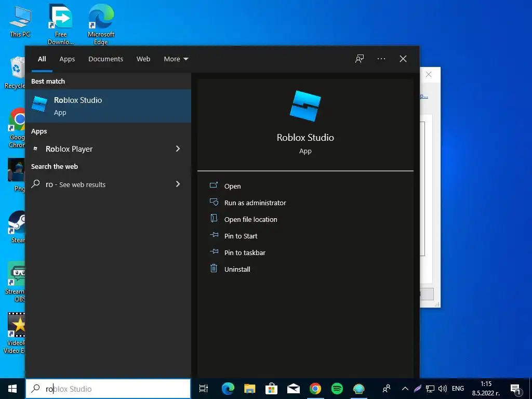Viewport: 532px width, 399px height.
Task: Open the Roblox Studio best match result
Action: (108, 106)
